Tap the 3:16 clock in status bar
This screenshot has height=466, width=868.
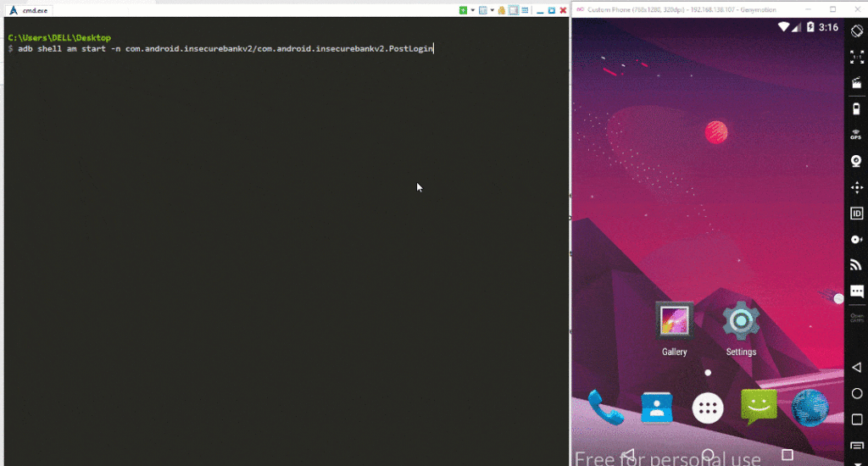point(828,27)
